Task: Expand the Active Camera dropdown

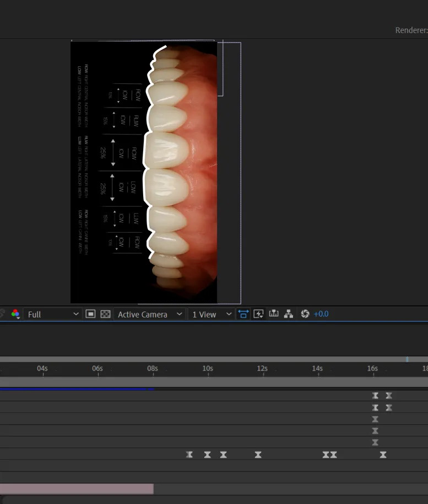Action: pyautogui.click(x=149, y=314)
